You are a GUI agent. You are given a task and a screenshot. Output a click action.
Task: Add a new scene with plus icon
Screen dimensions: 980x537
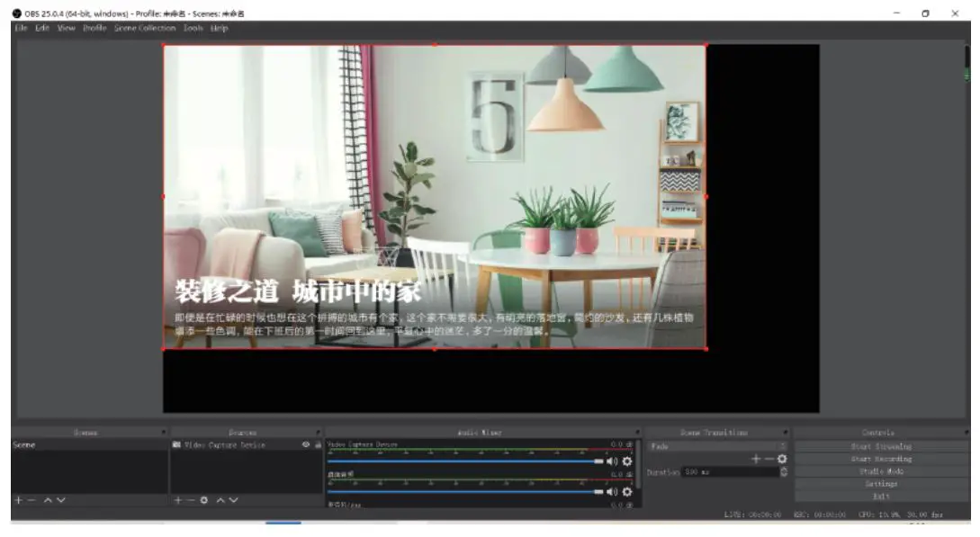click(18, 500)
